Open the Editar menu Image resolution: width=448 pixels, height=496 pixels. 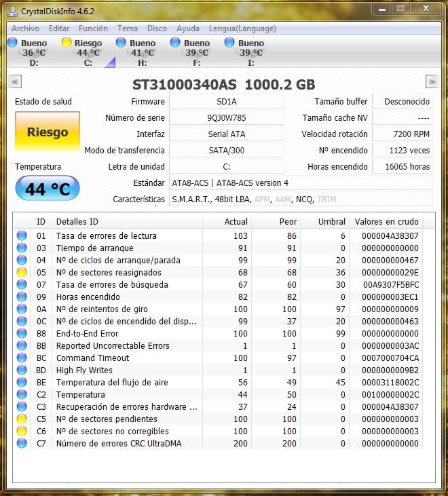[59, 28]
